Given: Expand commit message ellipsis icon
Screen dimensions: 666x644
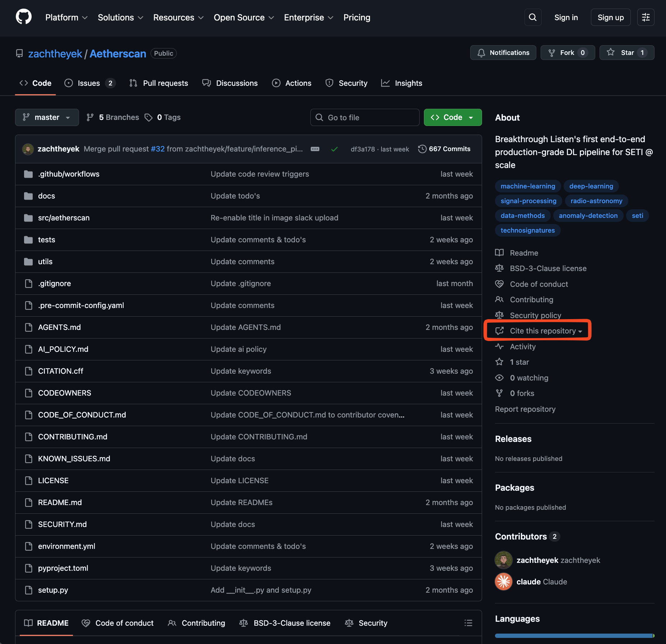Looking at the screenshot, I should (315, 149).
